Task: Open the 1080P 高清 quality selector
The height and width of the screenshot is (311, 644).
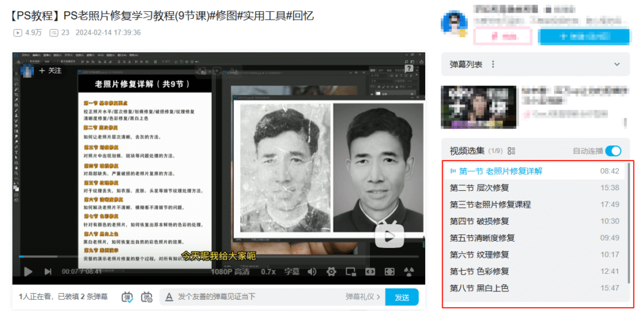Action: point(230,271)
